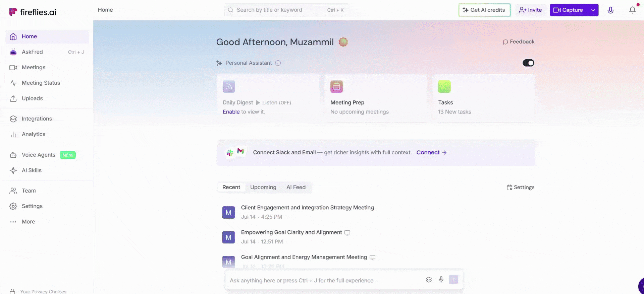Click the microphone icon in ask bar
644x294 pixels.
click(441, 280)
